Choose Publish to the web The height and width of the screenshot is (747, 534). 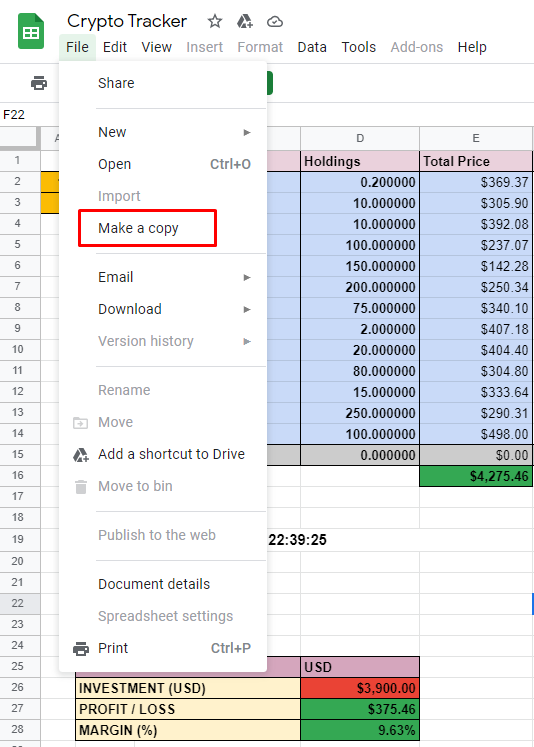point(163,535)
